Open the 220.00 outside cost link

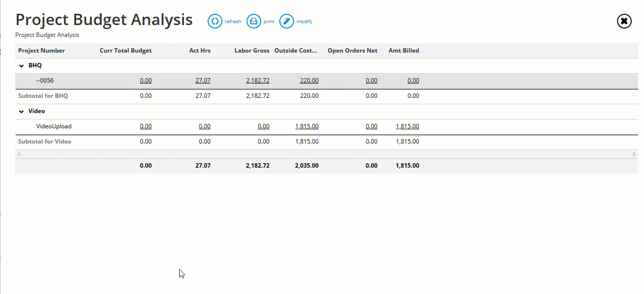click(309, 81)
